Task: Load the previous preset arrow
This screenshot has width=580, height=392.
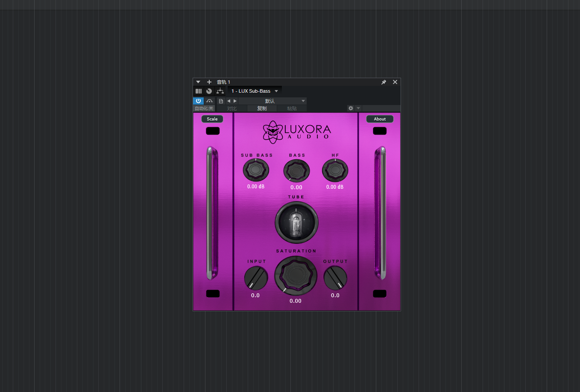Action: click(x=228, y=101)
